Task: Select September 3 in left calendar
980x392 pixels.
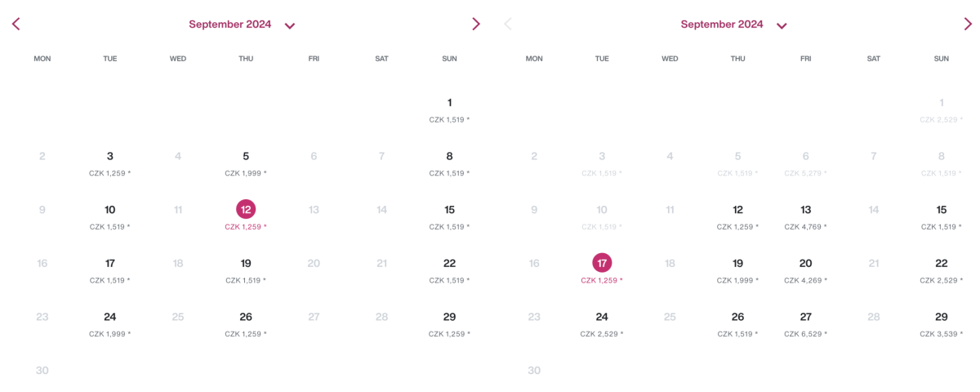Action: (110, 157)
